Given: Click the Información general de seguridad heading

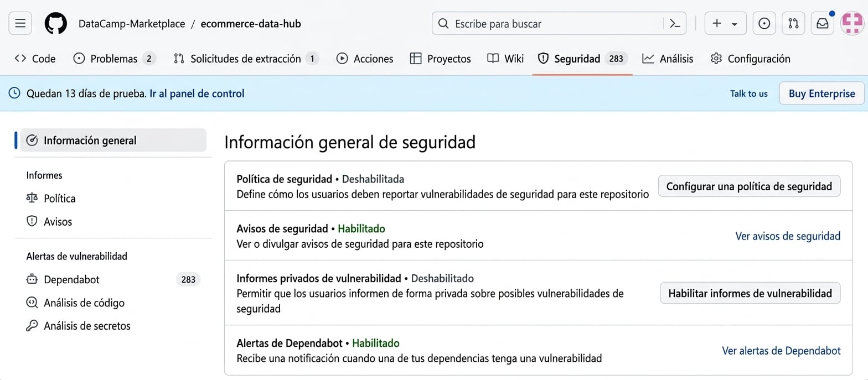Looking at the screenshot, I should (x=350, y=142).
